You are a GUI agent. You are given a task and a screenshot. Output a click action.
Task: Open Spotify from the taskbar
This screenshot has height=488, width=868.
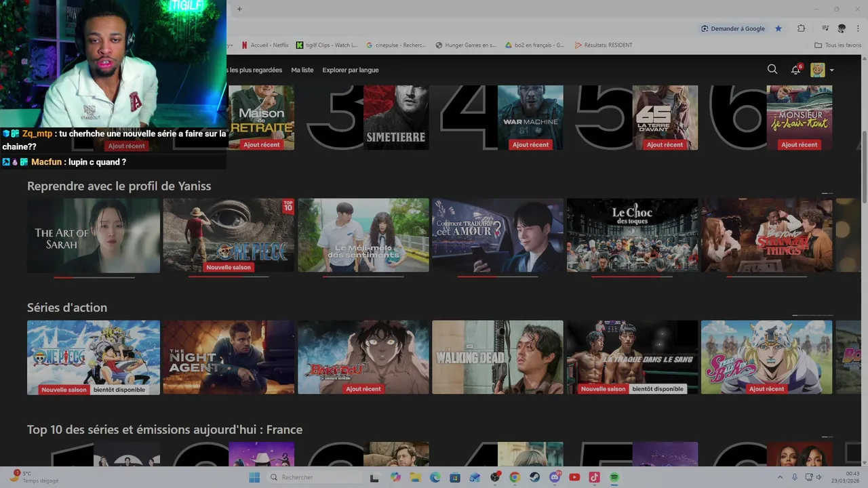click(614, 477)
